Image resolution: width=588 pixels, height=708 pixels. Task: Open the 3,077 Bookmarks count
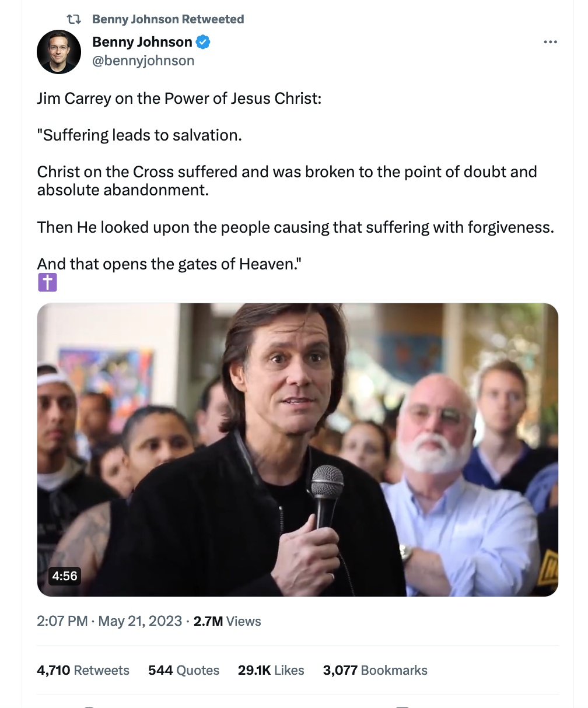tap(375, 670)
